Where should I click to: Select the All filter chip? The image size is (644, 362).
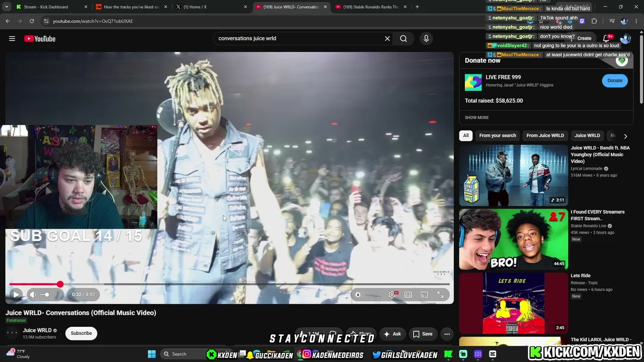click(x=466, y=135)
